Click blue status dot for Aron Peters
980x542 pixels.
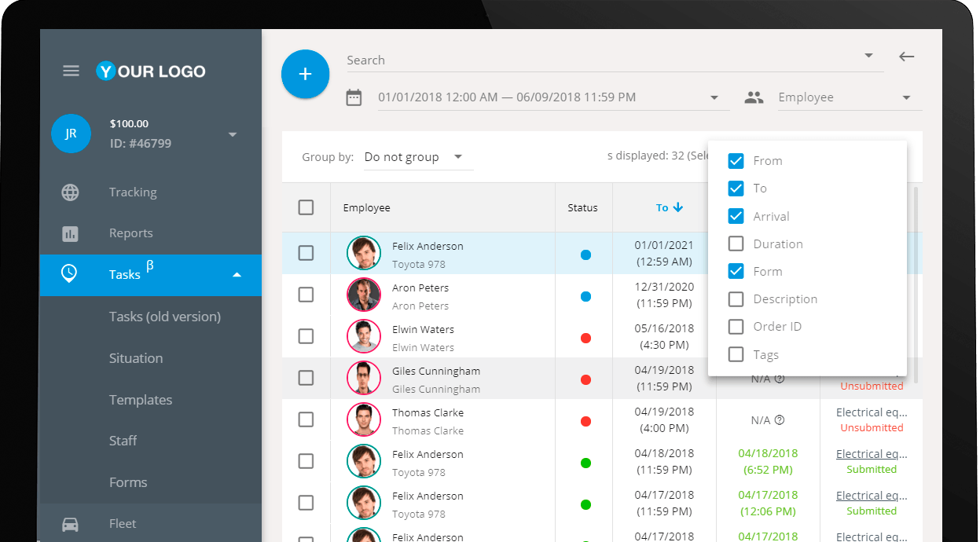585,297
